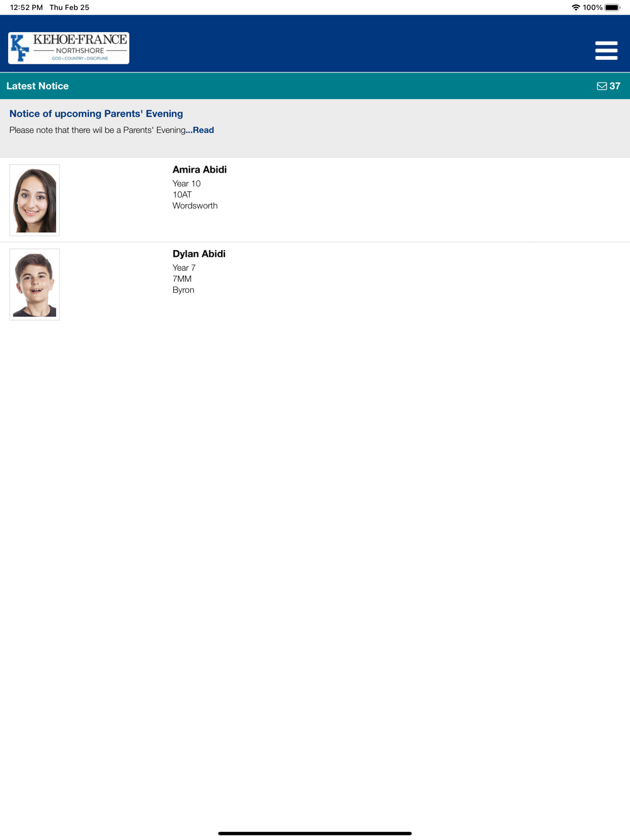Click form group 10AT
This screenshot has height=840, width=630.
[182, 195]
